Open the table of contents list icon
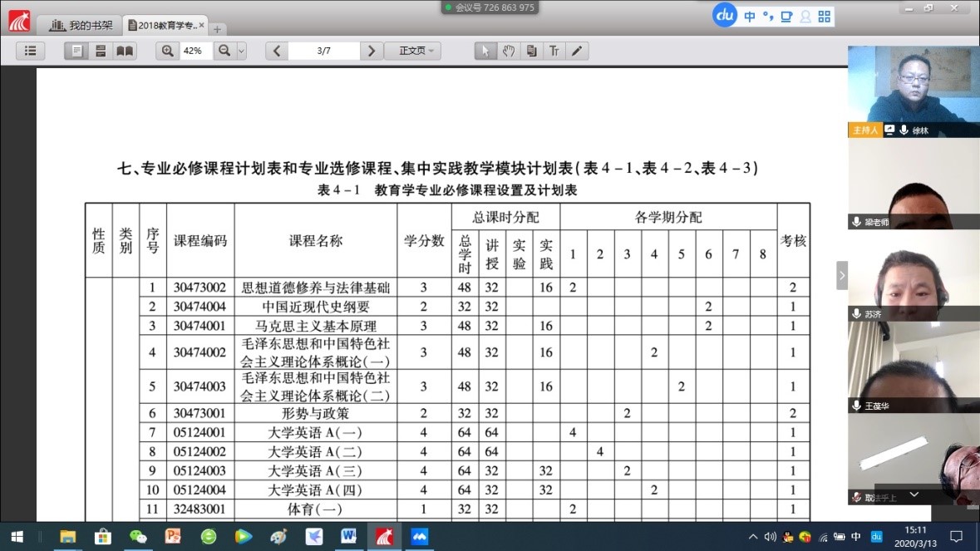This screenshot has width=980, height=551. click(x=31, y=51)
